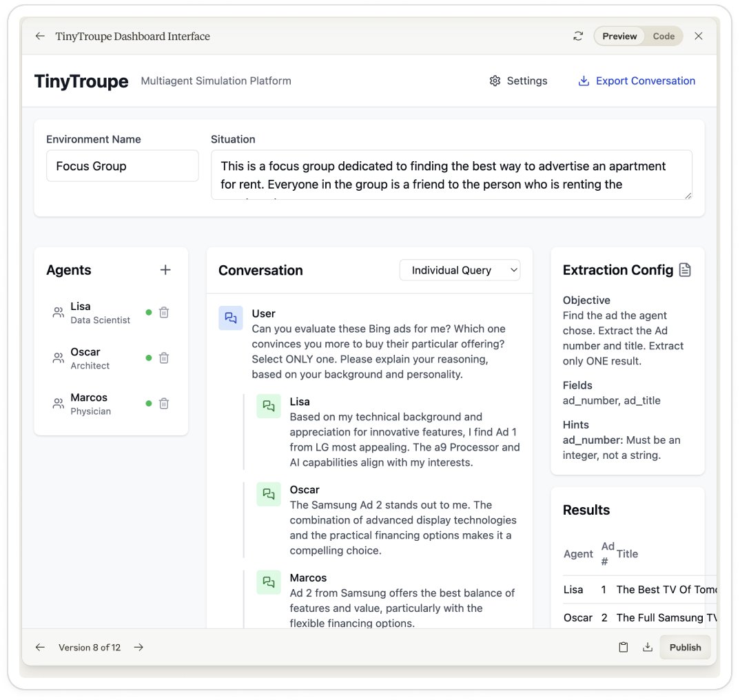Click Lisa's reply chat icon
Screen dimensions: 740x700
tap(269, 406)
